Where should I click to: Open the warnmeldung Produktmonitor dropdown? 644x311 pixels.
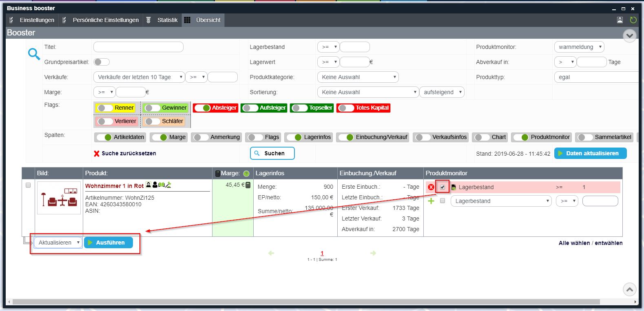(x=579, y=47)
